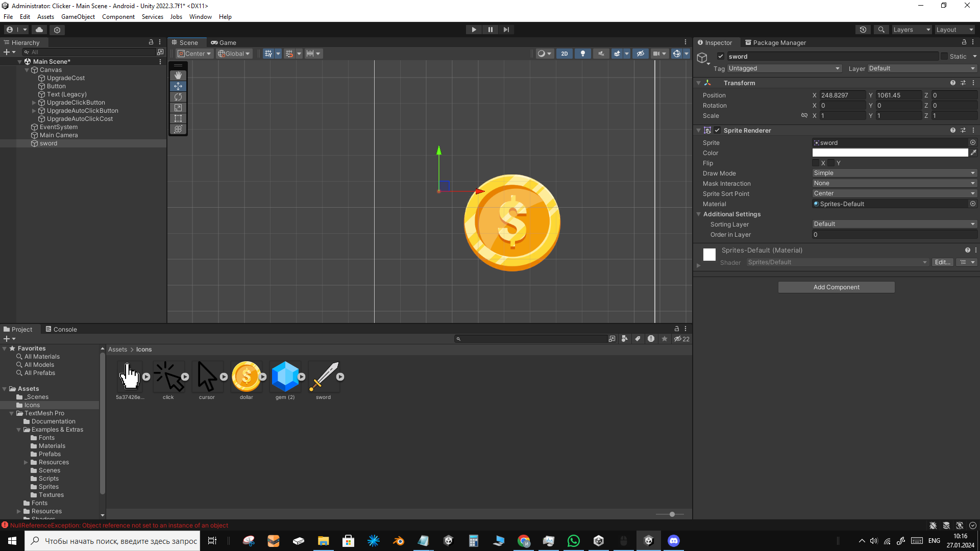The height and width of the screenshot is (551, 980).
Task: Open the Center pivot dropdown
Action: tap(194, 54)
